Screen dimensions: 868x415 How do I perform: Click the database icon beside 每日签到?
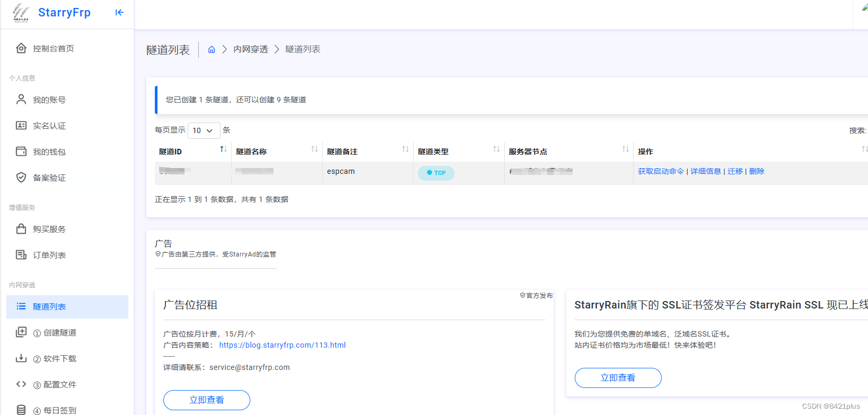pos(21,410)
